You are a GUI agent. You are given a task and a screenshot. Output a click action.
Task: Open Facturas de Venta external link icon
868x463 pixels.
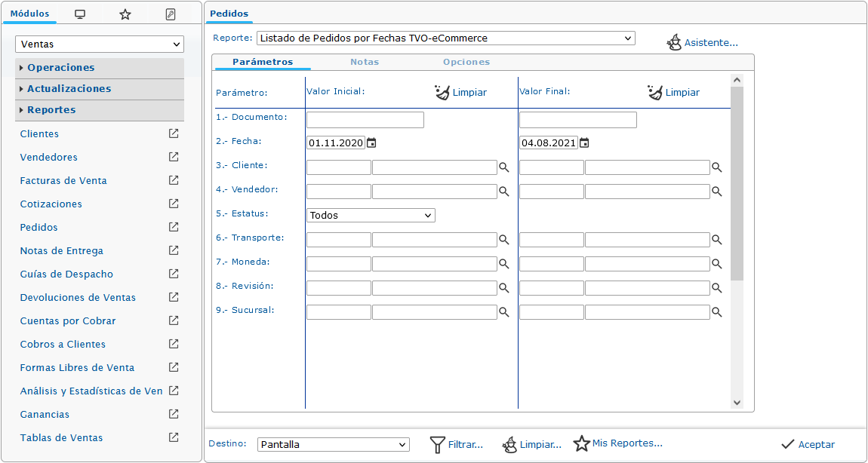pyautogui.click(x=174, y=180)
